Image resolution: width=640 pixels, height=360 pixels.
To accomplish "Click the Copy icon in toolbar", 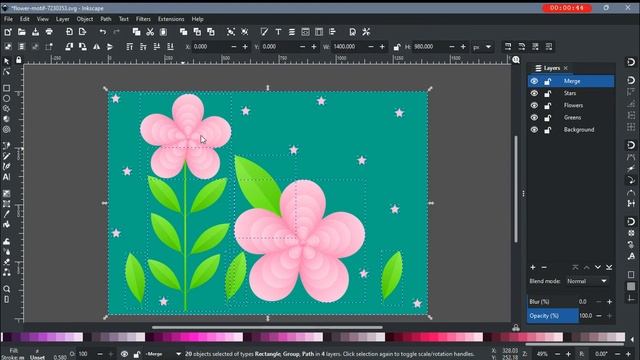I will pyautogui.click(x=136, y=32).
